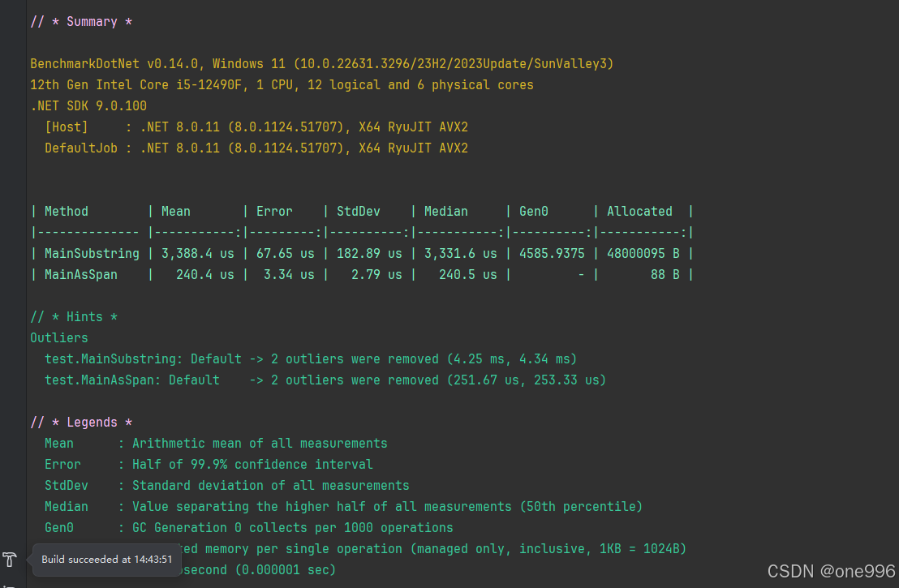The width and height of the screenshot is (899, 588).
Task: Click the BenchmarkDotNet v0.14.0 version line
Action: click(x=320, y=63)
